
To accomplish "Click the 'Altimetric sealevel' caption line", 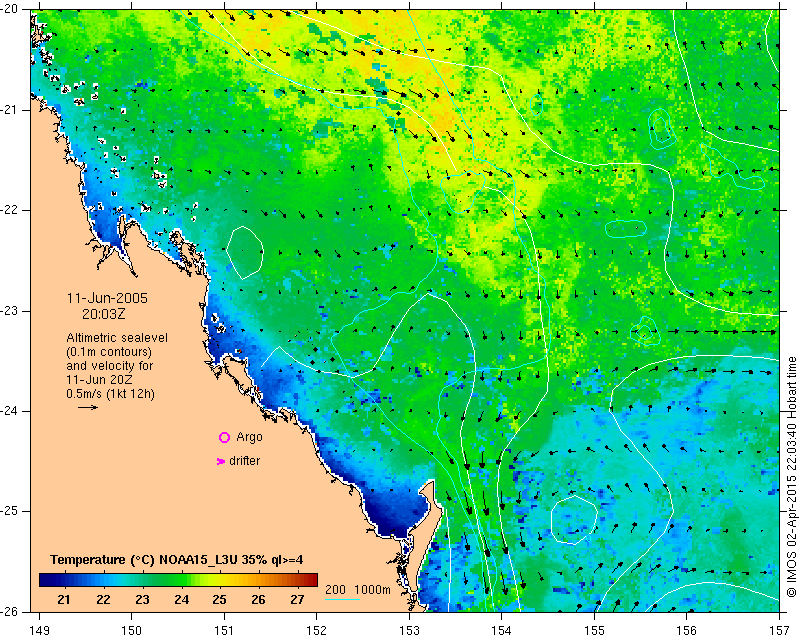I will [117, 338].
